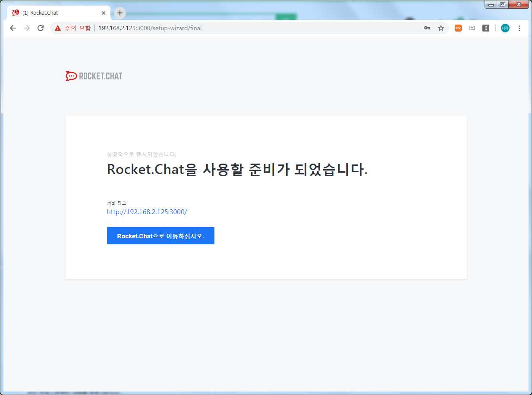Minimize the Chrome window

point(491,4)
